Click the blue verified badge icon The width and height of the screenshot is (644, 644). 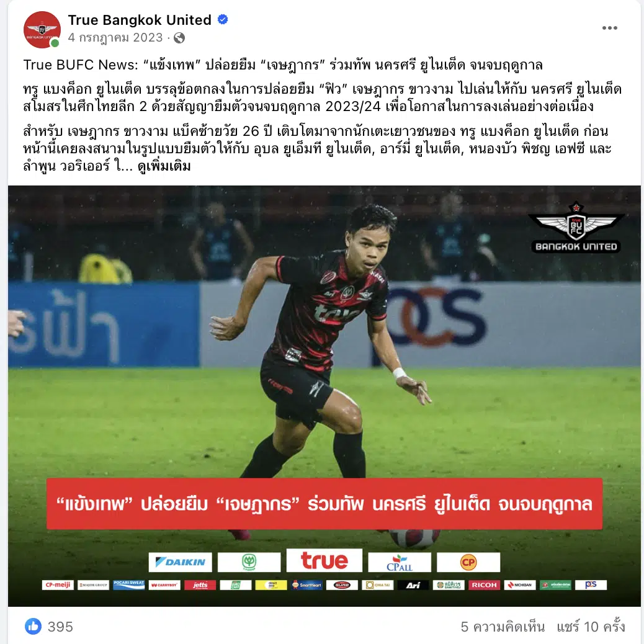click(223, 19)
